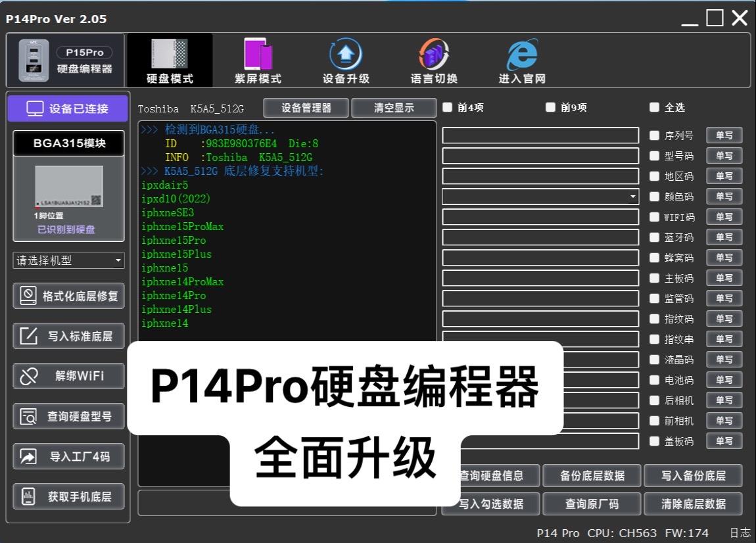Image resolution: width=756 pixels, height=543 pixels.
Task: Click the 写入备份底层 button
Action: tap(694, 476)
